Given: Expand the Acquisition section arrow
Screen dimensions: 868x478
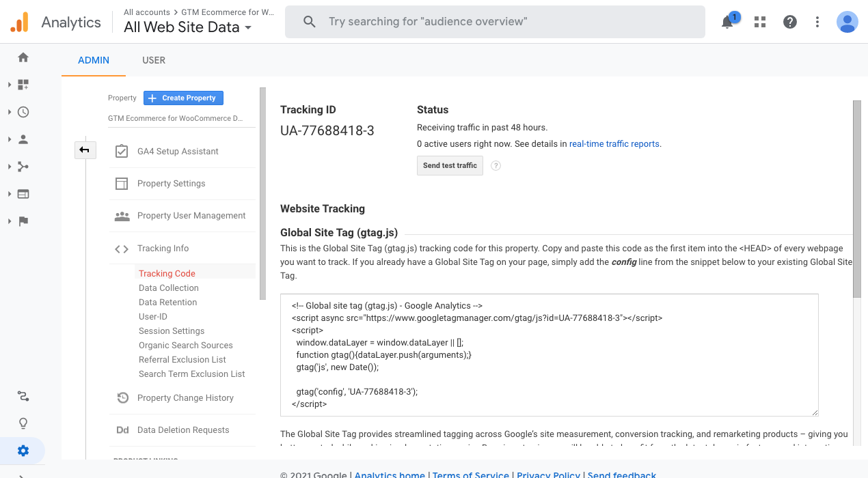Looking at the screenshot, I should click(x=10, y=167).
